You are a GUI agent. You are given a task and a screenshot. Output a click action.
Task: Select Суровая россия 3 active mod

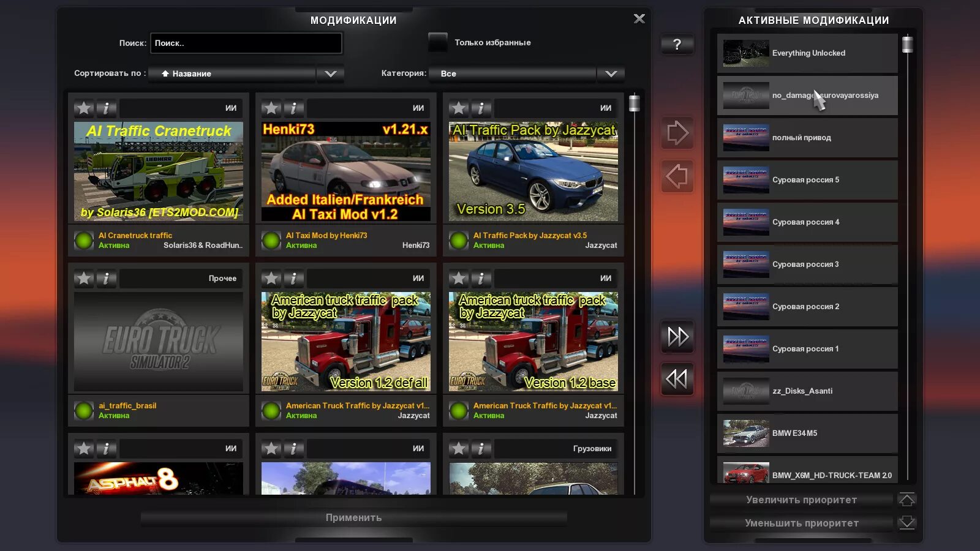click(x=807, y=264)
